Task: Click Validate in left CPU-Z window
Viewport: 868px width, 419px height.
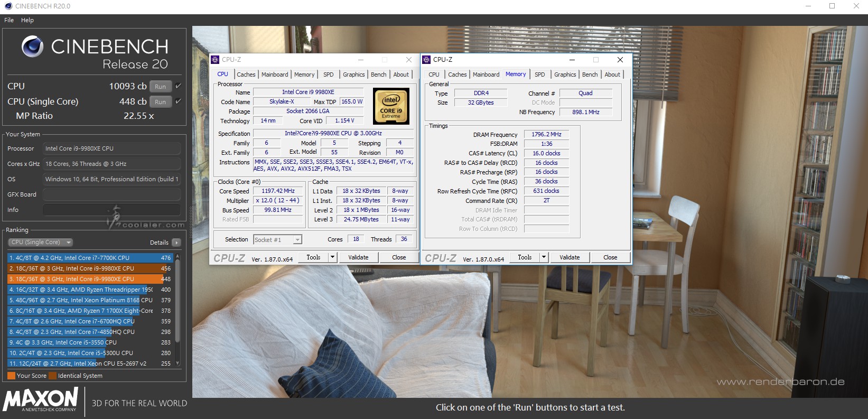Action: (x=358, y=257)
